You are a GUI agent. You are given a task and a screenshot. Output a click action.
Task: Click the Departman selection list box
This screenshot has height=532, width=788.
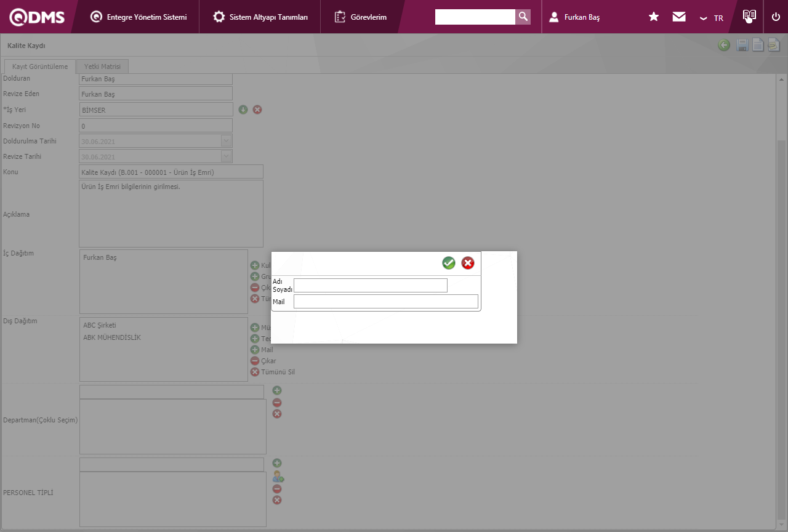(x=173, y=427)
